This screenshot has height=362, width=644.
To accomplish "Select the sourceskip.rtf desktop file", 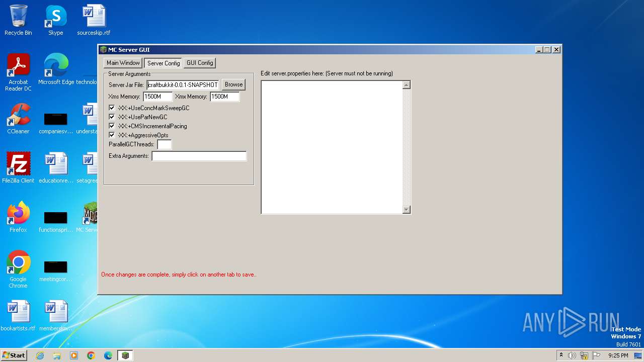I will click(x=94, y=20).
